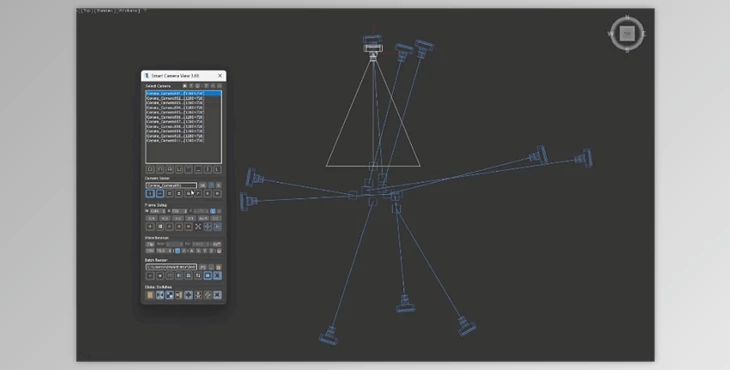The height and width of the screenshot is (370, 730).
Task: Click the orange icon ending the FOV row
Action: pyautogui.click(x=219, y=251)
